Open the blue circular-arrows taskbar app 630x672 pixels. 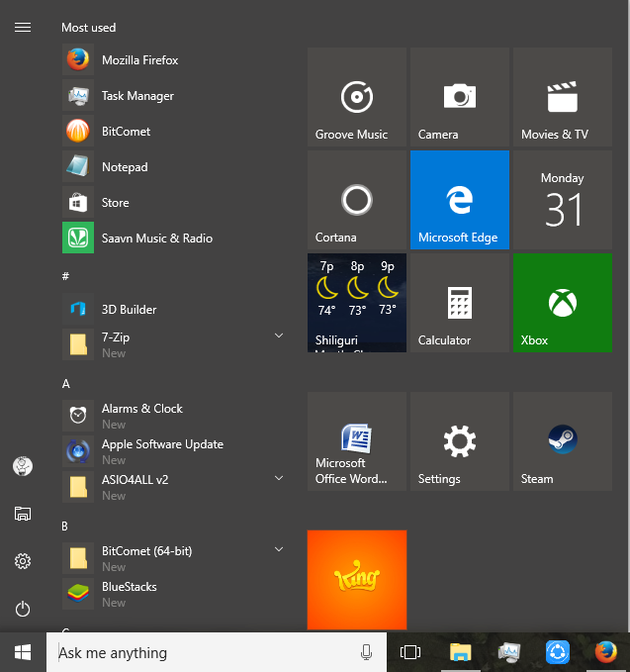pos(557,652)
